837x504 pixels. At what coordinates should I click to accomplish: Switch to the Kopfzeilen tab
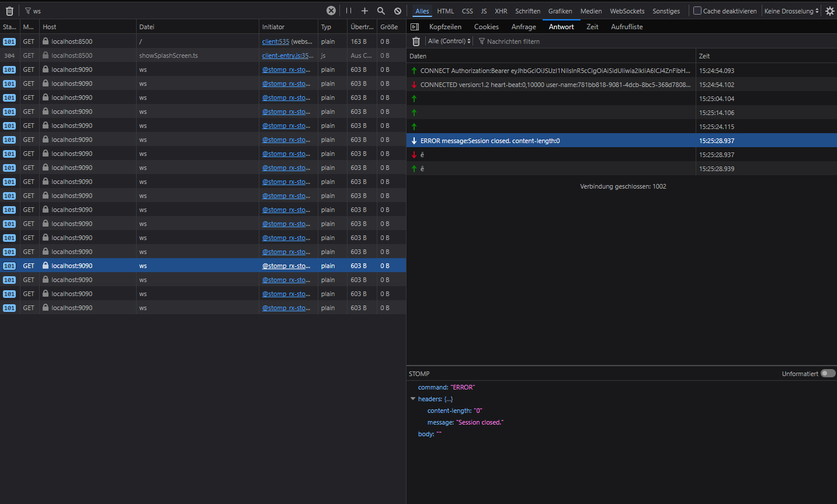coord(445,27)
